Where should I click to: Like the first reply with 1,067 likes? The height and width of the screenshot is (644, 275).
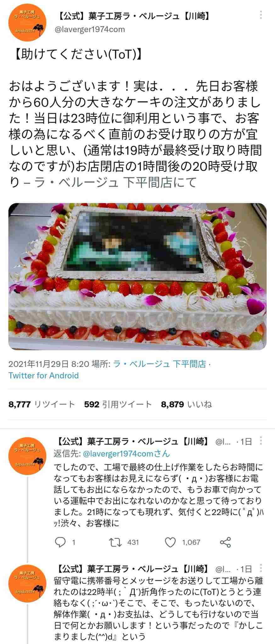(170, 542)
